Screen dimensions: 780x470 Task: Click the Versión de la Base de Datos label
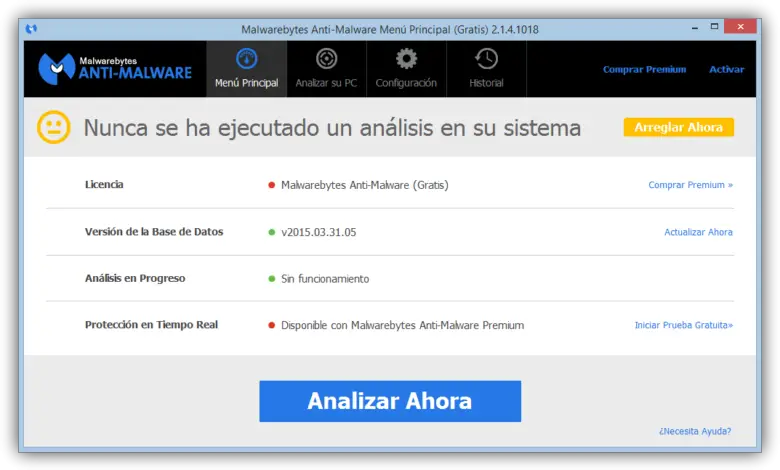pyautogui.click(x=154, y=232)
